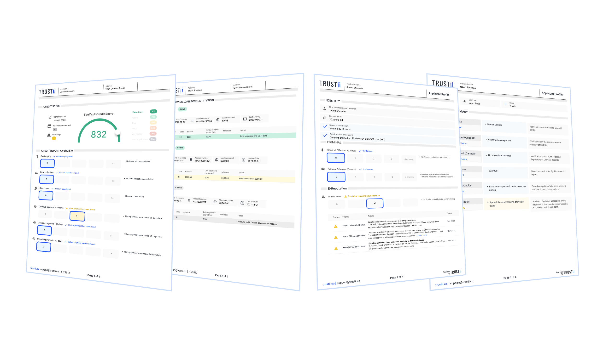Viewport: 609px width, 364px height.
Task: Click the person icon beside First and last name declared
Action: (324, 108)
